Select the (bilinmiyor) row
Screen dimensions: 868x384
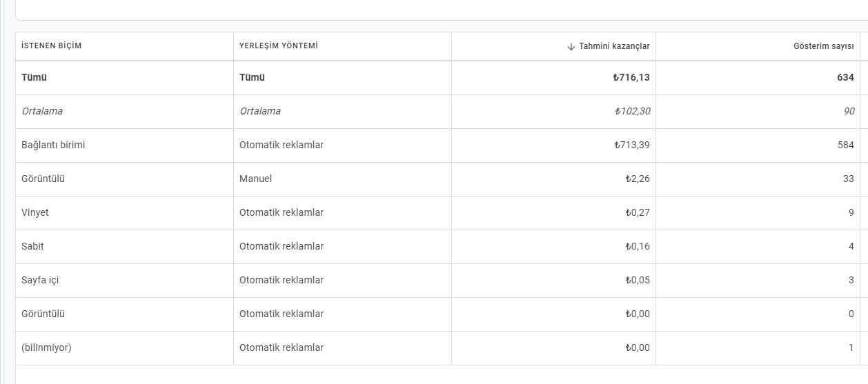[441, 348]
